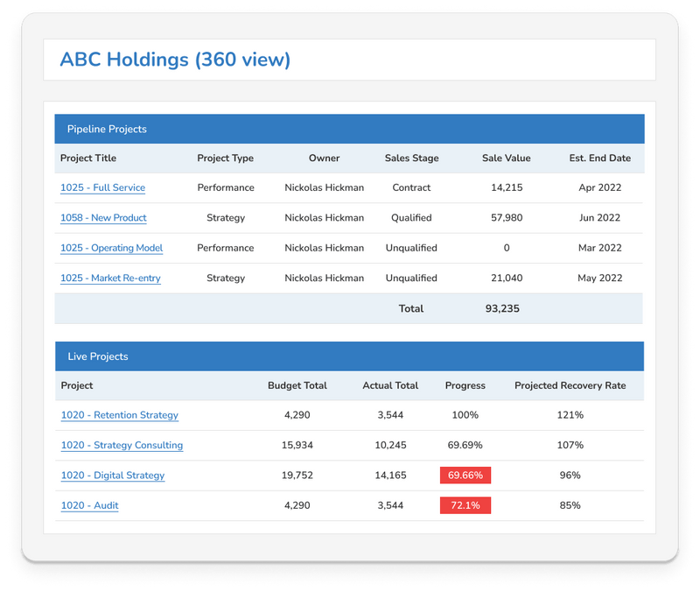This screenshot has height=592, width=700.
Task: Sort by the Budget Total column header
Action: tap(297, 385)
